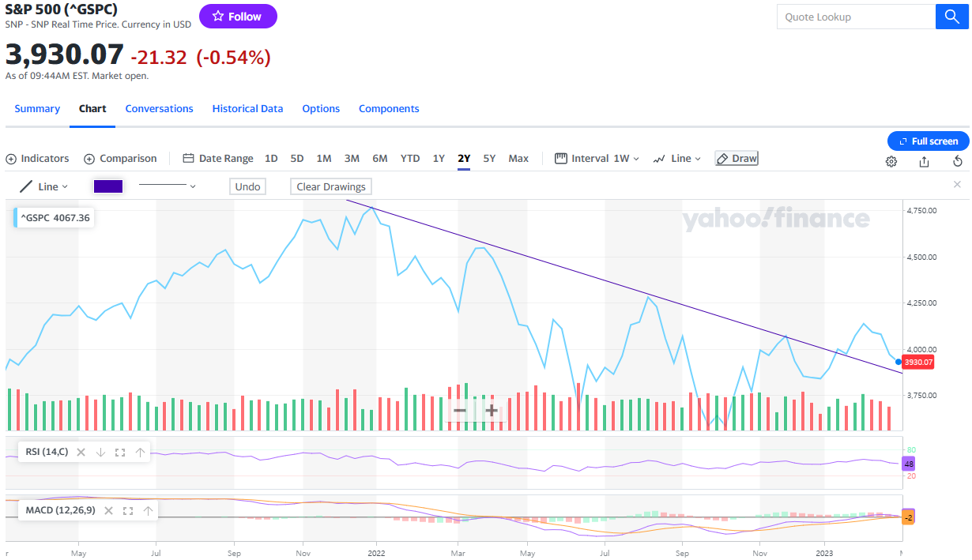Enter Full screen chart mode
Viewport: 972px width, 560px height.
click(928, 141)
